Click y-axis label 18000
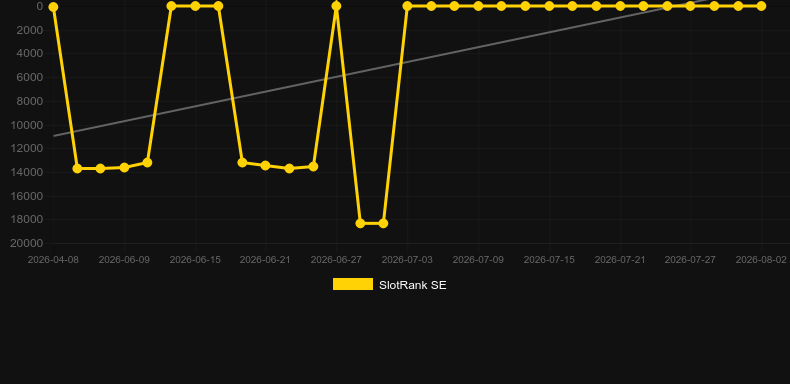The height and width of the screenshot is (384, 790). 27,220
